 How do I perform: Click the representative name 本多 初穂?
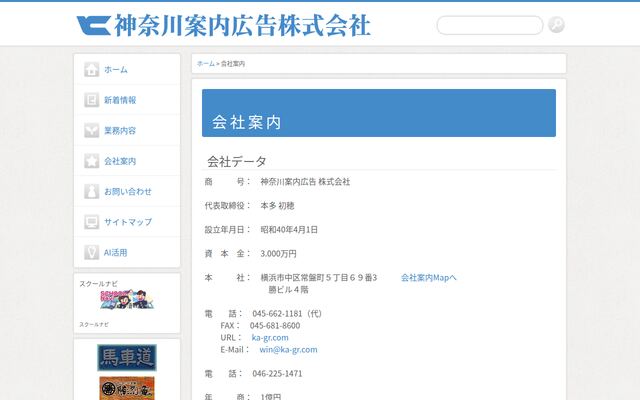(x=277, y=206)
